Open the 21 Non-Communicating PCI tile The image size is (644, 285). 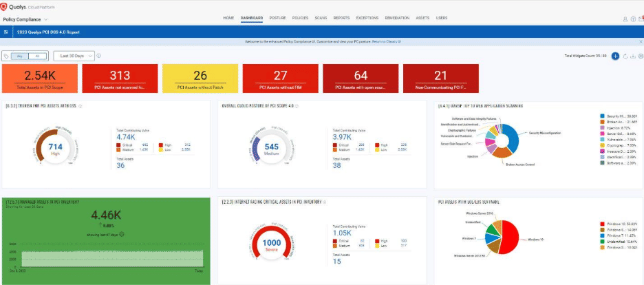click(441, 79)
